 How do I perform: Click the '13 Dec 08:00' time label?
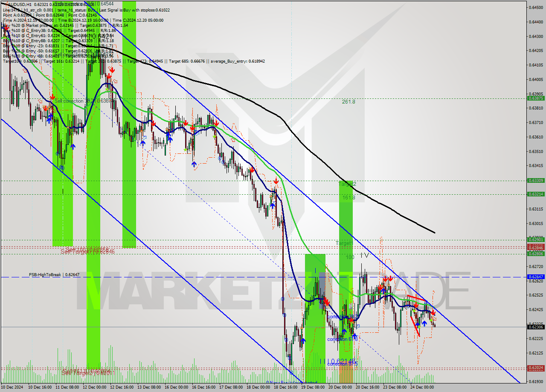(148, 387)
